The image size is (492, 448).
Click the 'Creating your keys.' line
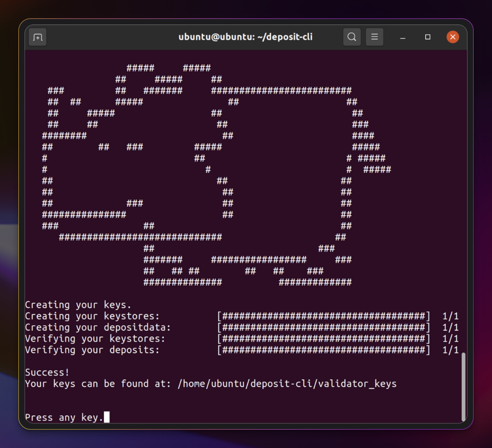[78, 305]
